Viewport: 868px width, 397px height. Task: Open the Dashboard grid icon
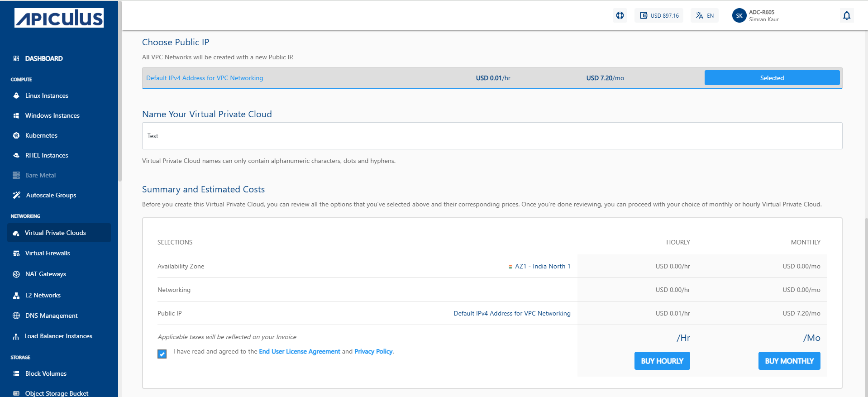click(16, 58)
